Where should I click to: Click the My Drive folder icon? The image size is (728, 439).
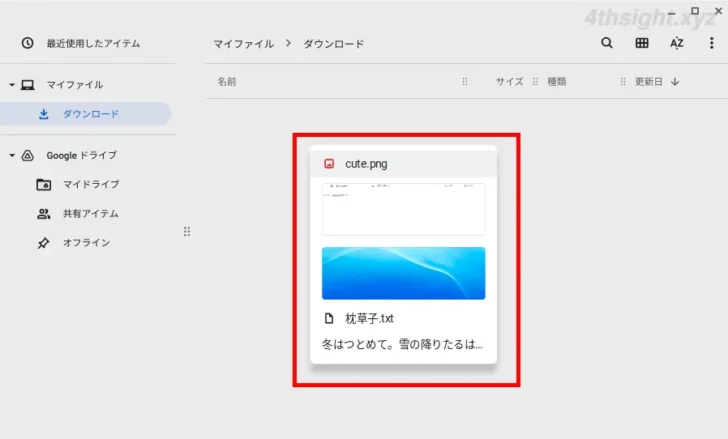[x=44, y=184]
